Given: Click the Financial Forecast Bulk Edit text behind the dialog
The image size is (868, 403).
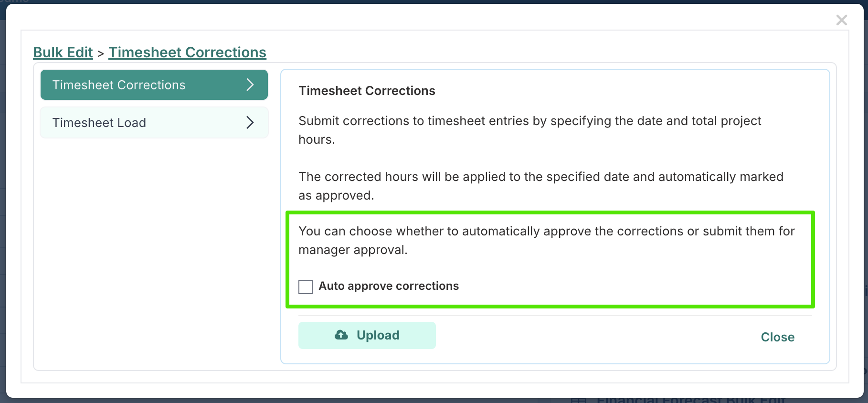Looking at the screenshot, I should (691, 399).
